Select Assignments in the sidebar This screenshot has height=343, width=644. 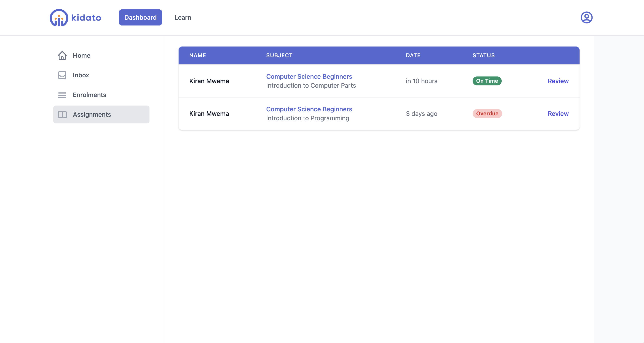[92, 115]
